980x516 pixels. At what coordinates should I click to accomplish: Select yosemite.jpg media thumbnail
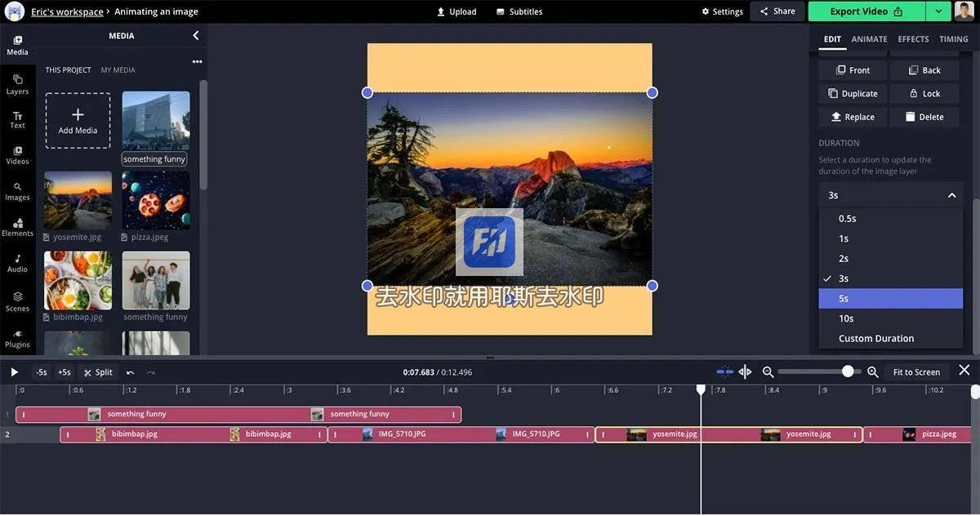click(x=78, y=200)
